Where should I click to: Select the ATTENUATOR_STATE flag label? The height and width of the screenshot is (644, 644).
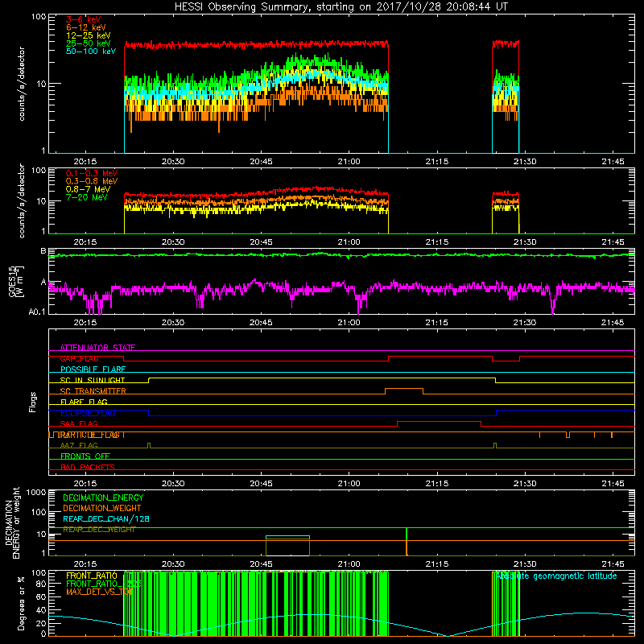point(97,348)
